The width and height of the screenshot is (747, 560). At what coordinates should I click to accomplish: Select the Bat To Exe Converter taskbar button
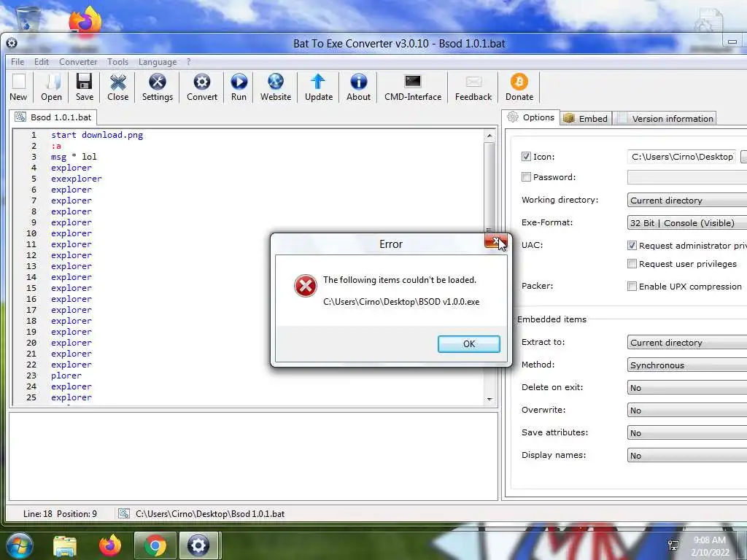(x=198, y=545)
